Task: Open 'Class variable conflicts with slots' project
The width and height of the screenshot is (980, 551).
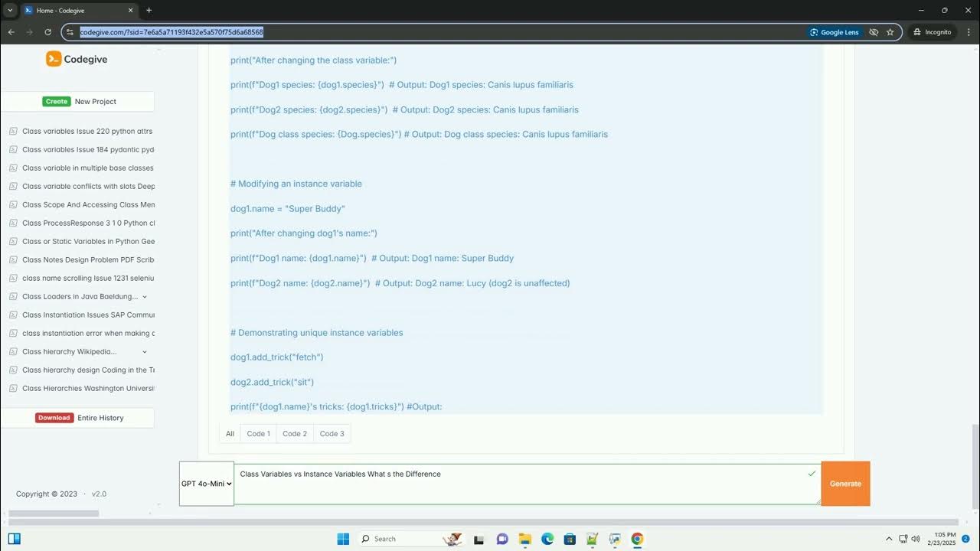Action: (x=88, y=186)
